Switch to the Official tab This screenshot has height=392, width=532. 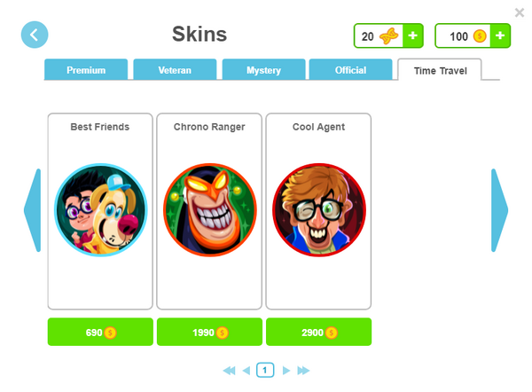click(x=350, y=69)
